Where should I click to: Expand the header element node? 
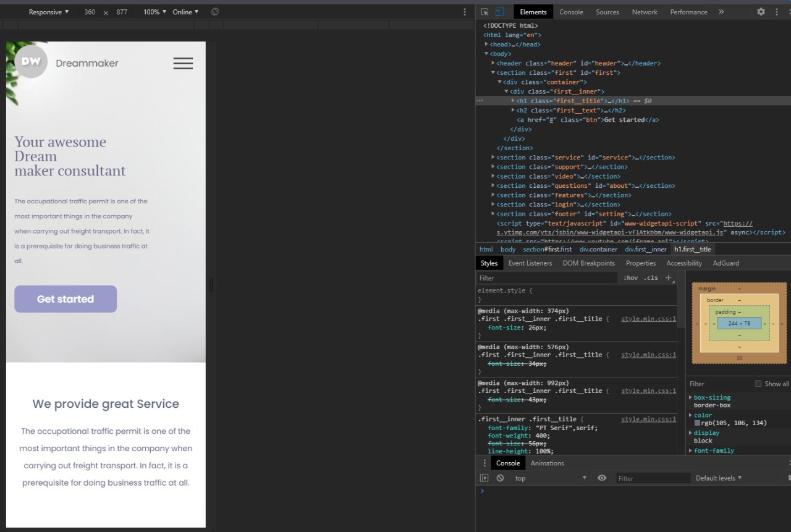(x=493, y=63)
